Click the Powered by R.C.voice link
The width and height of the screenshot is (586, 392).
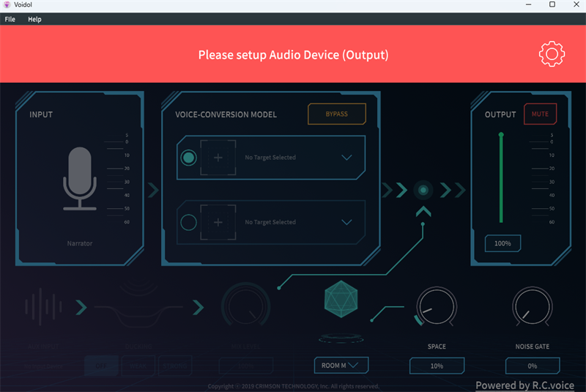coord(524,385)
